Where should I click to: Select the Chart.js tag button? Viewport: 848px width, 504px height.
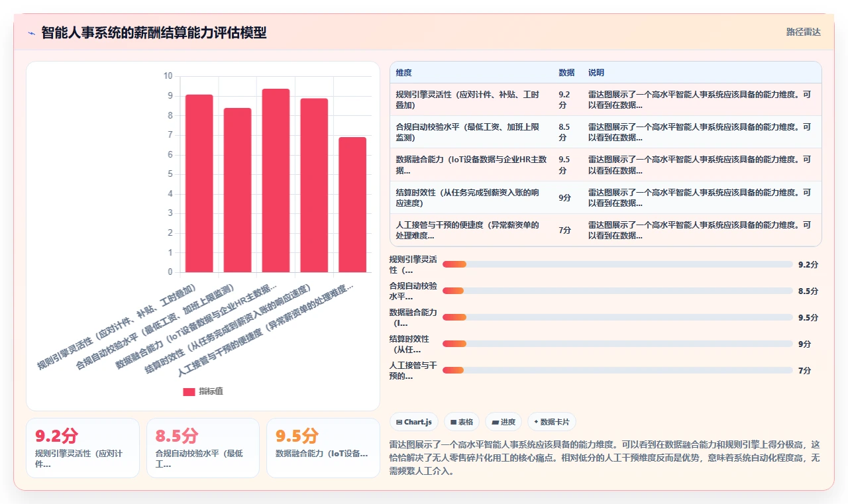pos(414,422)
